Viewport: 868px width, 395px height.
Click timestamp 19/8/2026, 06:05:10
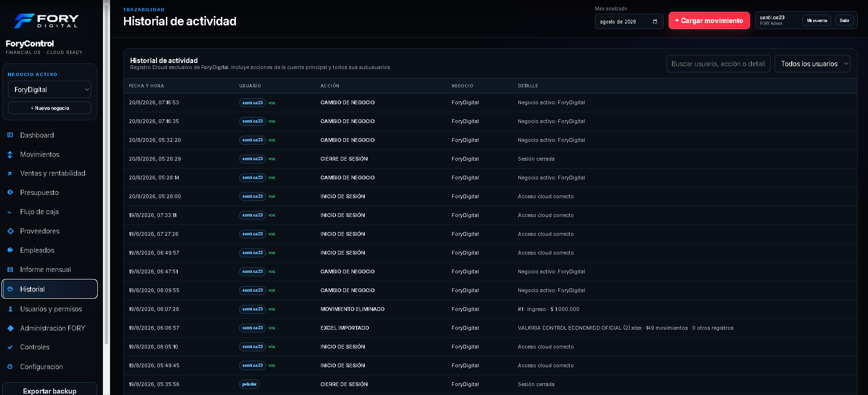153,347
